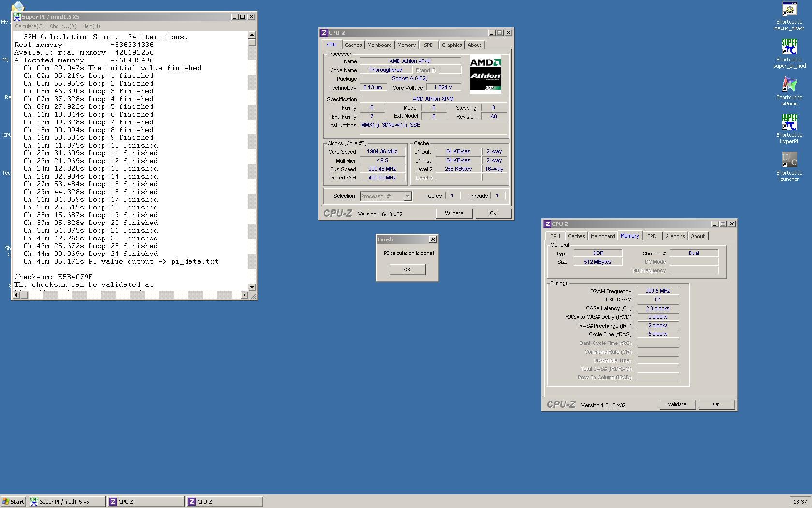Click the Level 2 cache value 256 KBytes

tap(458, 169)
